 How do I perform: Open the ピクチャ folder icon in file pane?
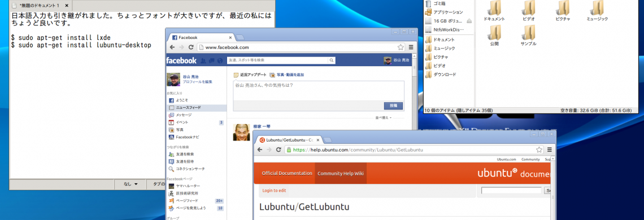(x=563, y=8)
